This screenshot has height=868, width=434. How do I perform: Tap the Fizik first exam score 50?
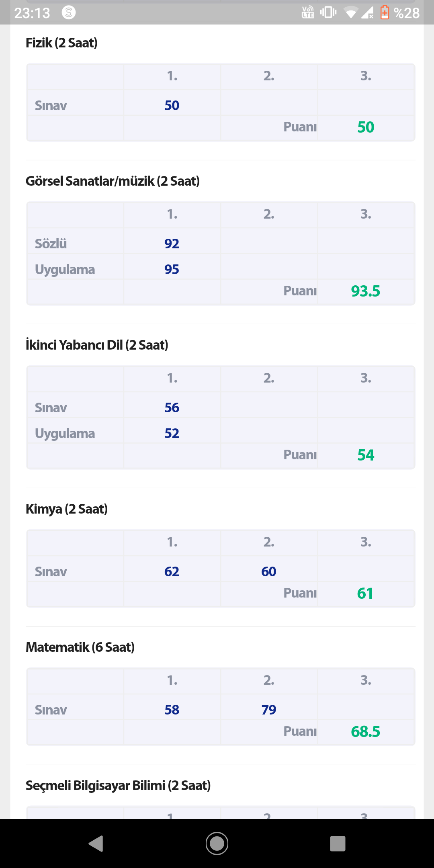(172, 105)
